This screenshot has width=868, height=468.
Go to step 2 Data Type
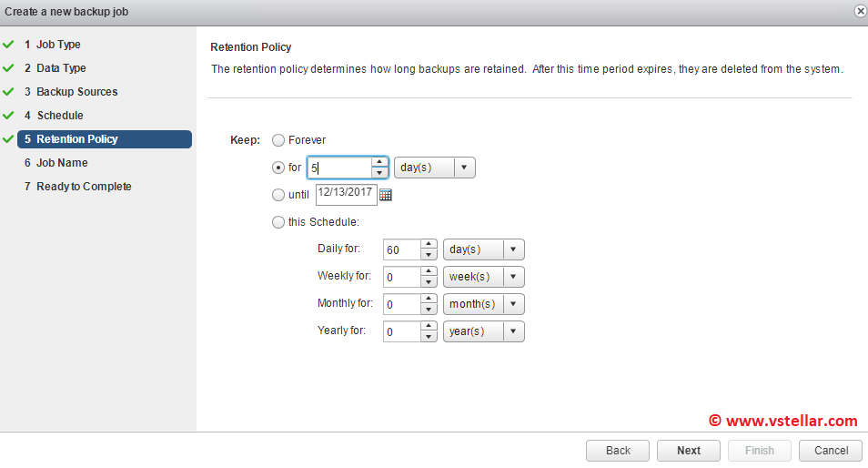coord(56,68)
